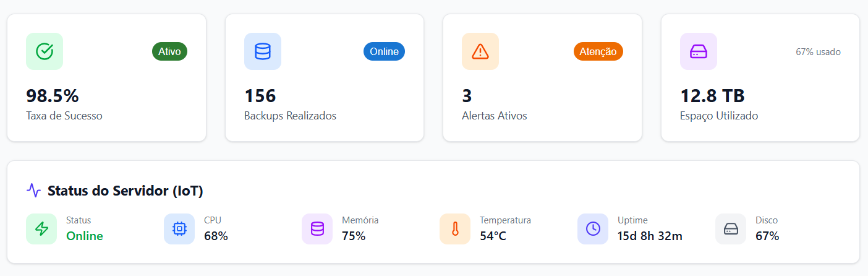Open the 3 Alertas Ativos card
868x276 pixels.
click(542, 78)
